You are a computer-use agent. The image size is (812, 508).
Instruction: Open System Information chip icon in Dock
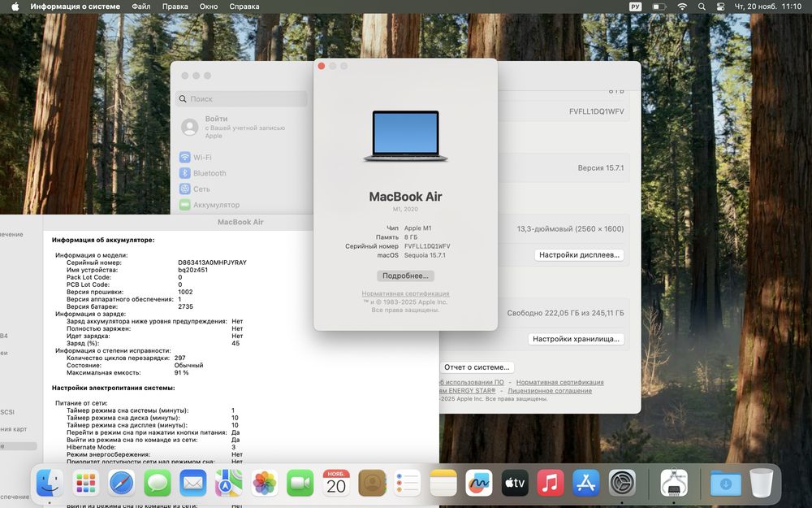(674, 484)
